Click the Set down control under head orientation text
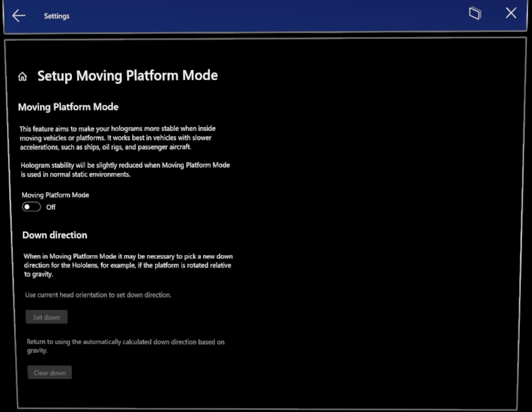This screenshot has height=412, width=532. click(x=46, y=317)
